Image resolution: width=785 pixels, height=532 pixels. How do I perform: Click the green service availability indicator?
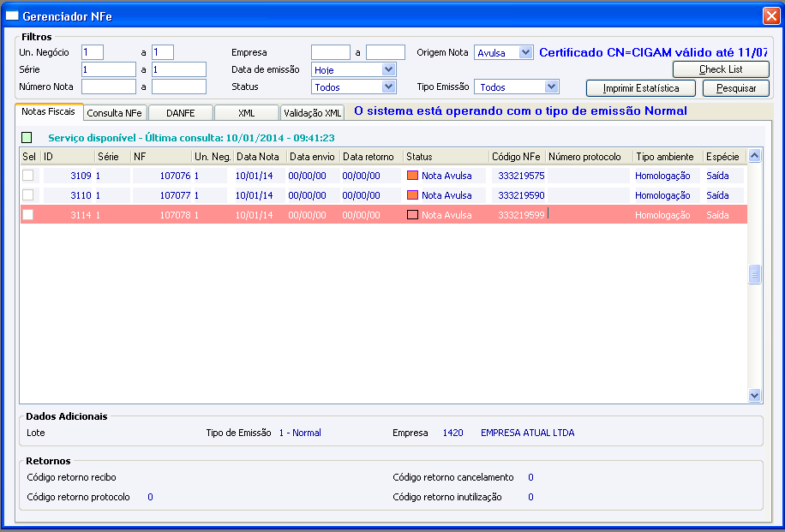point(27,137)
